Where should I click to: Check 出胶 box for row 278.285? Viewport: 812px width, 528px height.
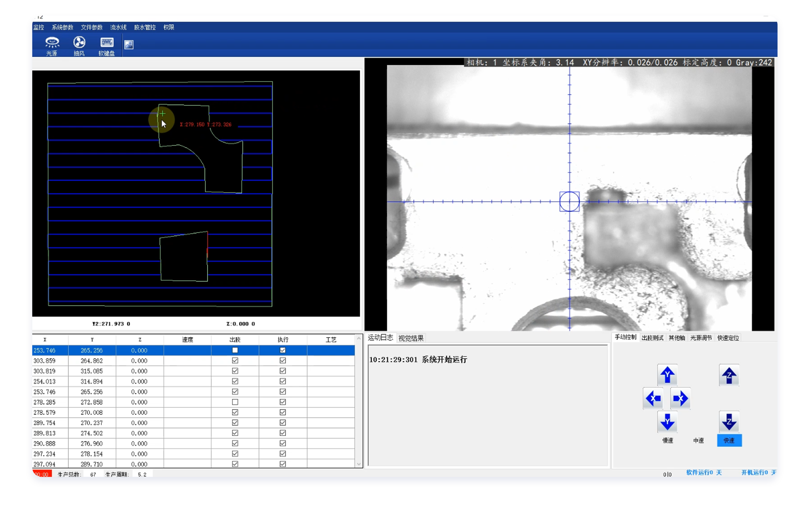[x=235, y=402]
